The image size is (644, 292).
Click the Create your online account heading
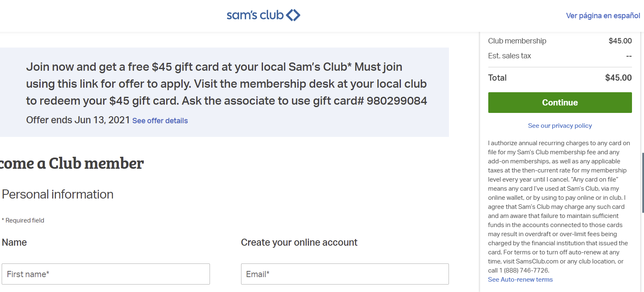pyautogui.click(x=299, y=242)
